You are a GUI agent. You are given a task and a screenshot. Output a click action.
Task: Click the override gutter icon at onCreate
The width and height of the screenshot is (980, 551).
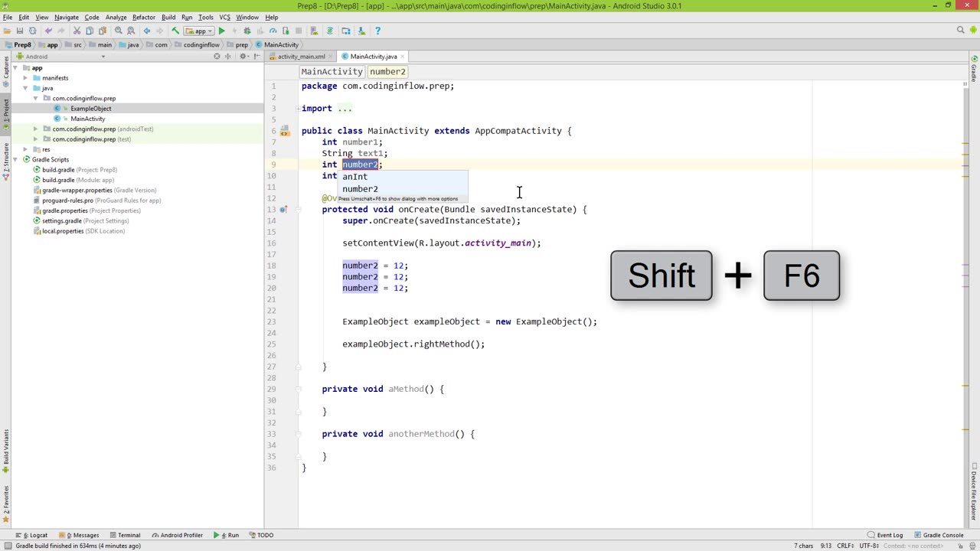(284, 210)
